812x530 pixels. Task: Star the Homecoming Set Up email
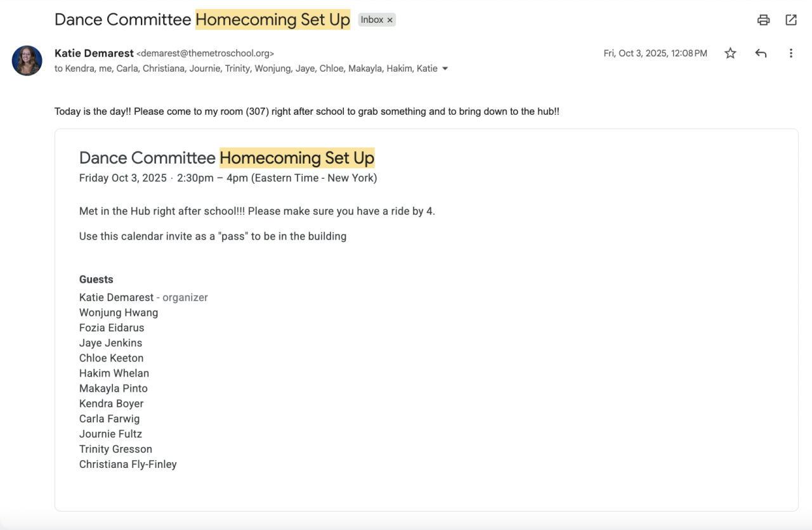point(730,53)
